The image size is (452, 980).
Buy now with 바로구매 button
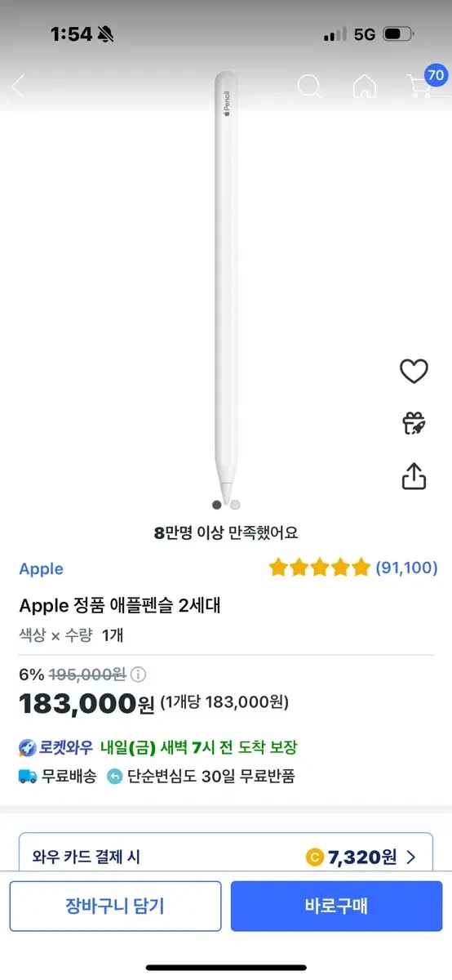pos(336,906)
